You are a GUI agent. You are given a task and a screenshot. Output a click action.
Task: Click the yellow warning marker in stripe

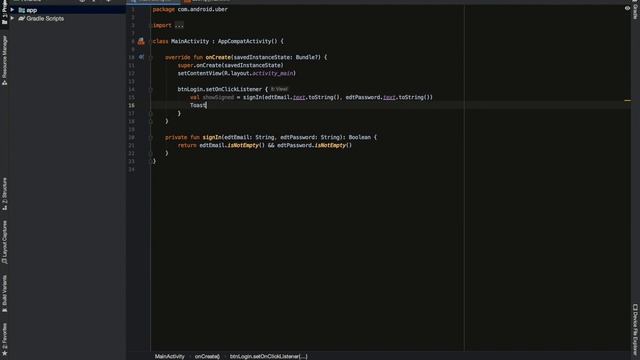click(x=627, y=100)
